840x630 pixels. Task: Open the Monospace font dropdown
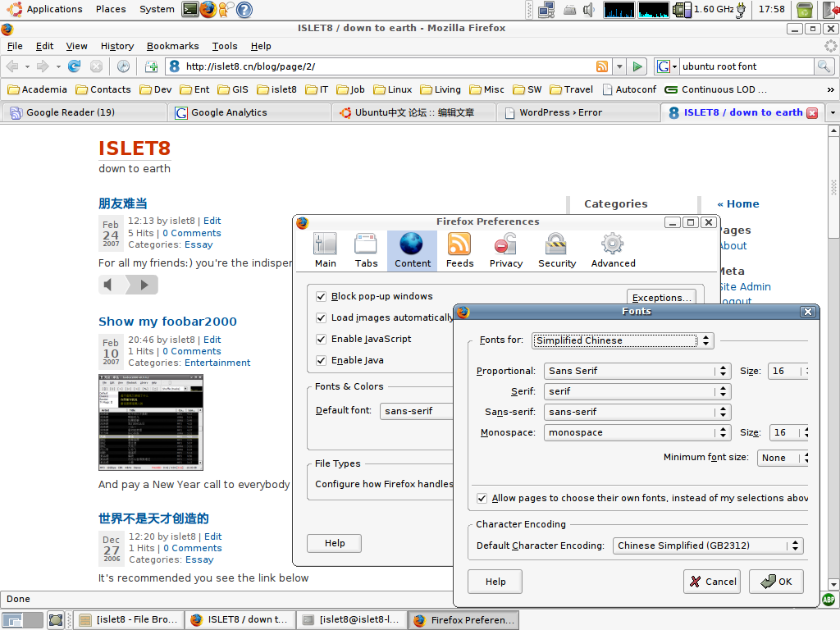tap(637, 432)
